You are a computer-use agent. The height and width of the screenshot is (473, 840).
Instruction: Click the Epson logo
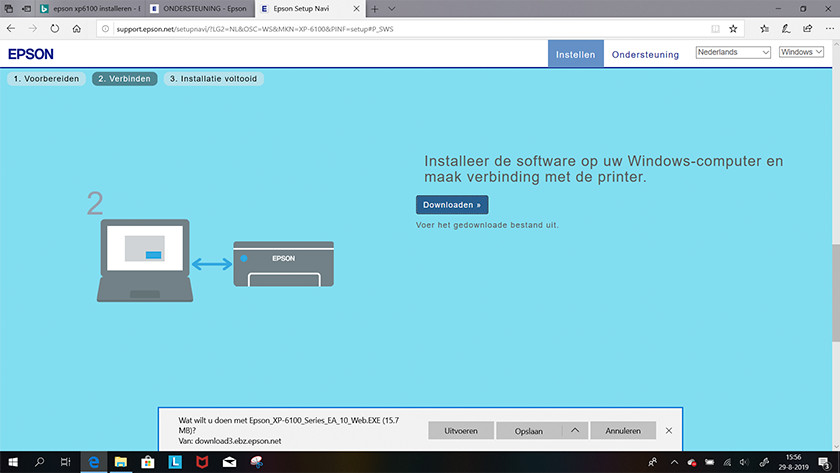[x=31, y=54]
